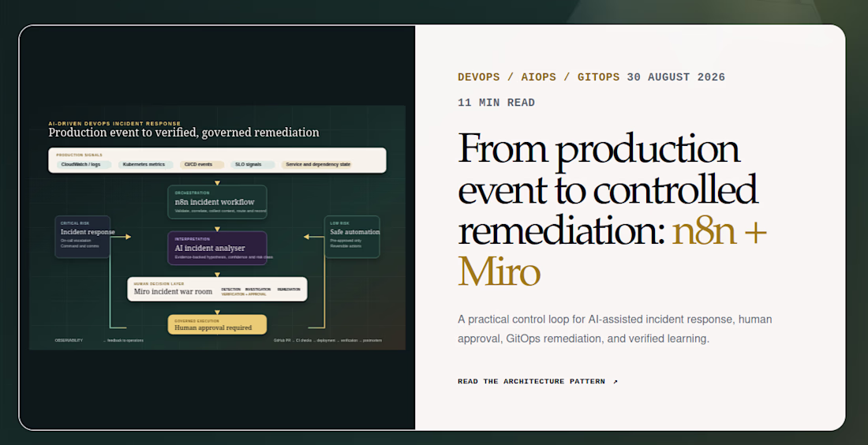Screen dimensions: 868x445
Task: Click the article summary paragraph starting 'A practical control loop'
Action: pos(615,329)
